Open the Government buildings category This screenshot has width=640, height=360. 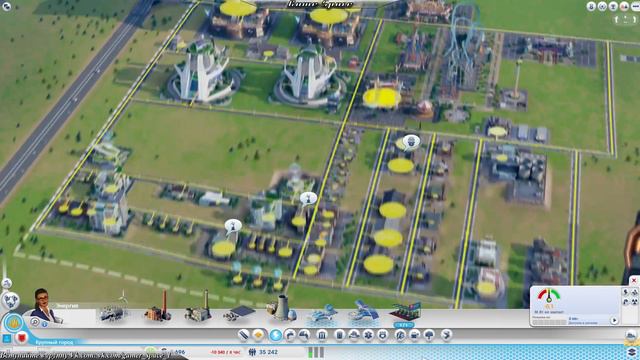pyautogui.click(x=322, y=335)
